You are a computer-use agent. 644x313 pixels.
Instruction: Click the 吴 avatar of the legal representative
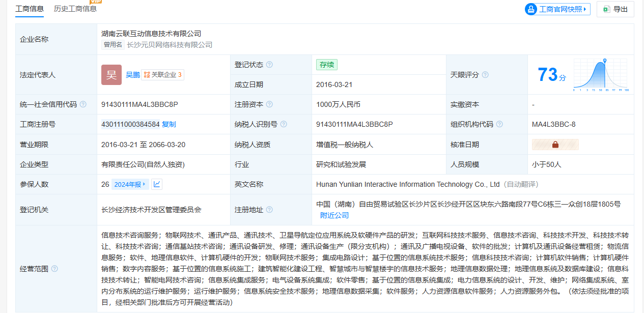point(111,75)
